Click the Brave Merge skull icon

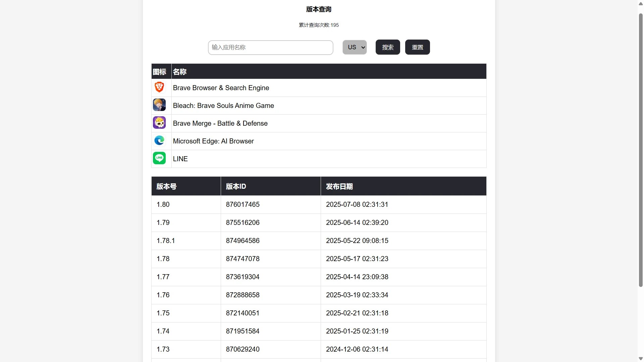[159, 123]
